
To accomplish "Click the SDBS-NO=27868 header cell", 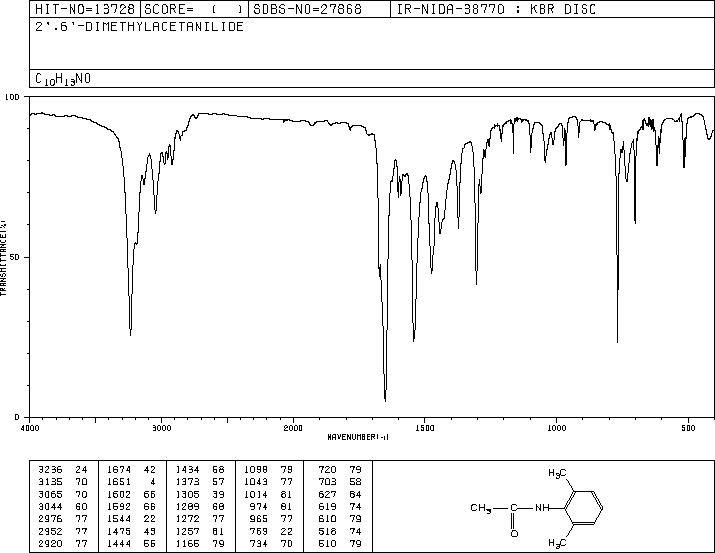I will (319, 9).
